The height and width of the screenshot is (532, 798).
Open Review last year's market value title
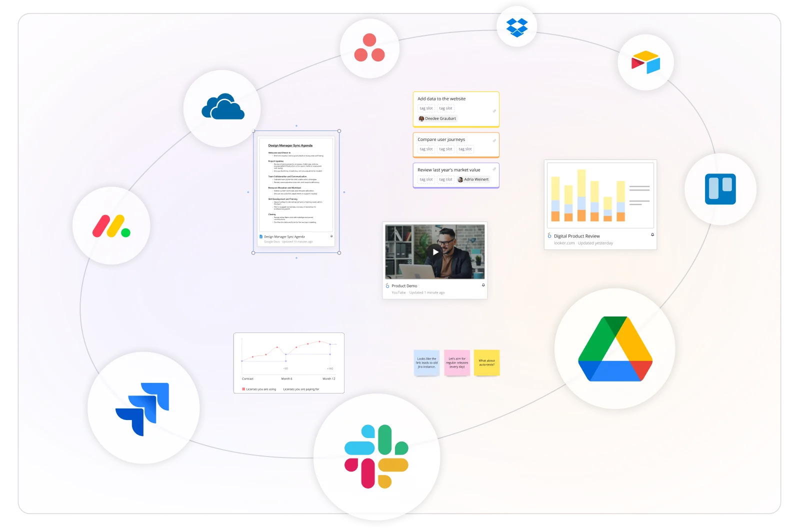(448, 170)
